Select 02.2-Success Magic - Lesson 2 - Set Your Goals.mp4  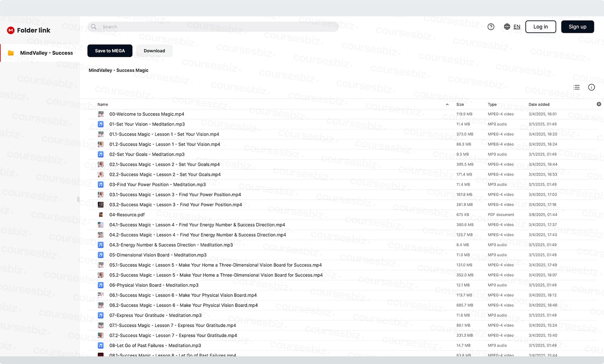point(165,174)
